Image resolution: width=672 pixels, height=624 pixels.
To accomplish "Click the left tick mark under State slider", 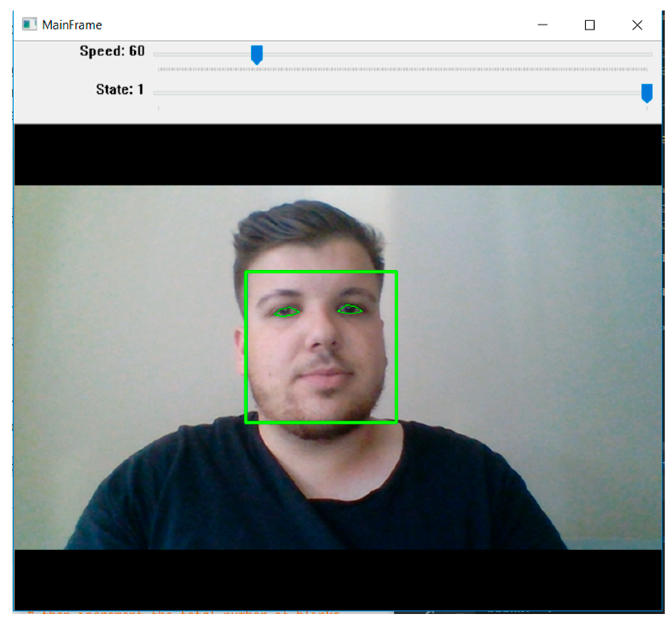I will (x=159, y=108).
